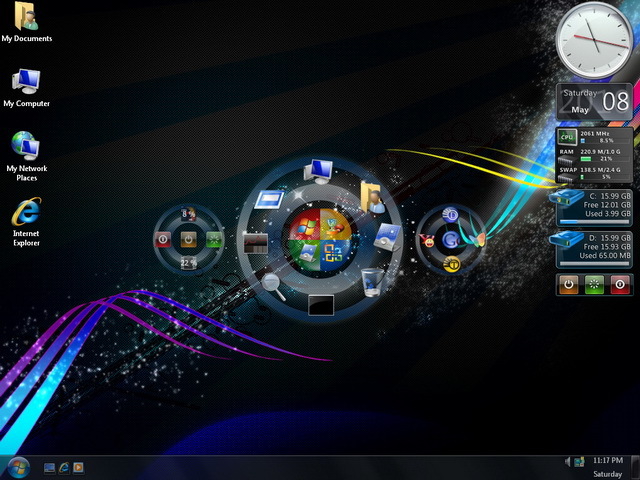This screenshot has width=640, height=480.
Task: Launch MSN butterfly icon in right dock
Action: [x=477, y=240]
